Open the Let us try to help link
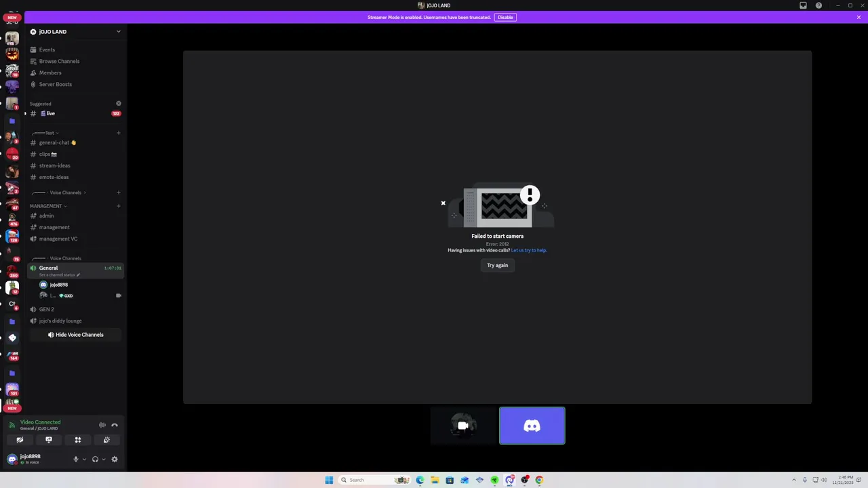 click(x=529, y=250)
